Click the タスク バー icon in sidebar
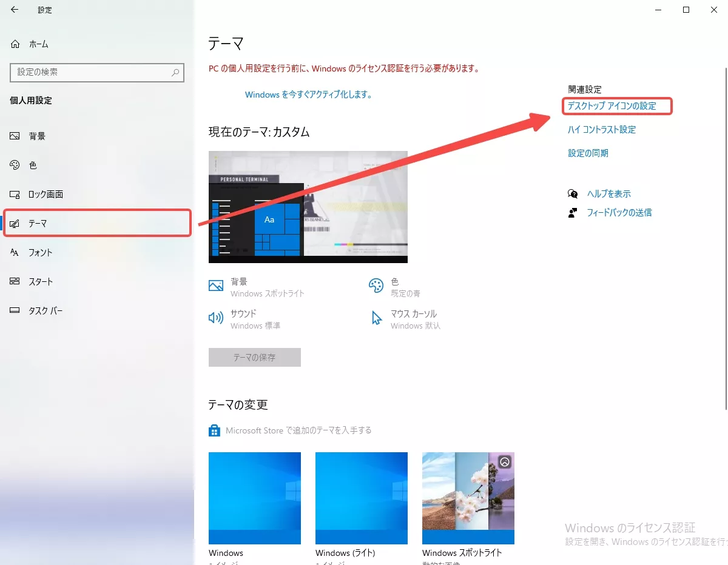Image resolution: width=728 pixels, height=565 pixels. point(15,311)
